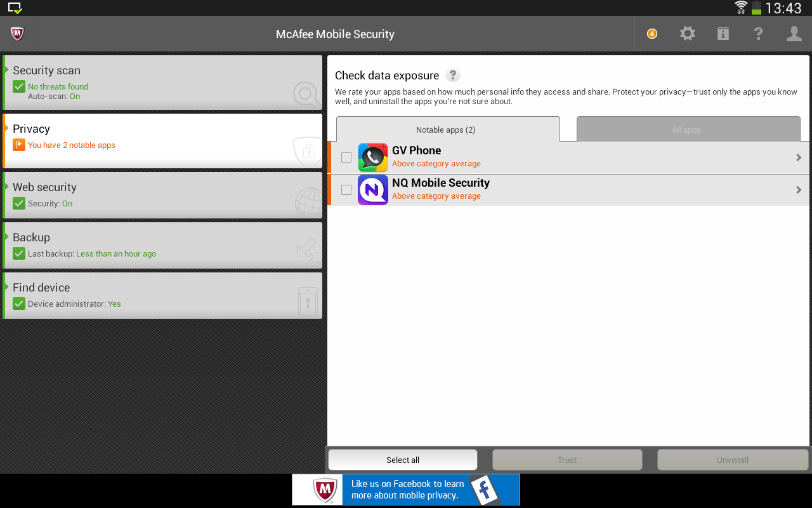812x508 pixels.
Task: Open the user account profile icon
Action: click(x=794, y=34)
